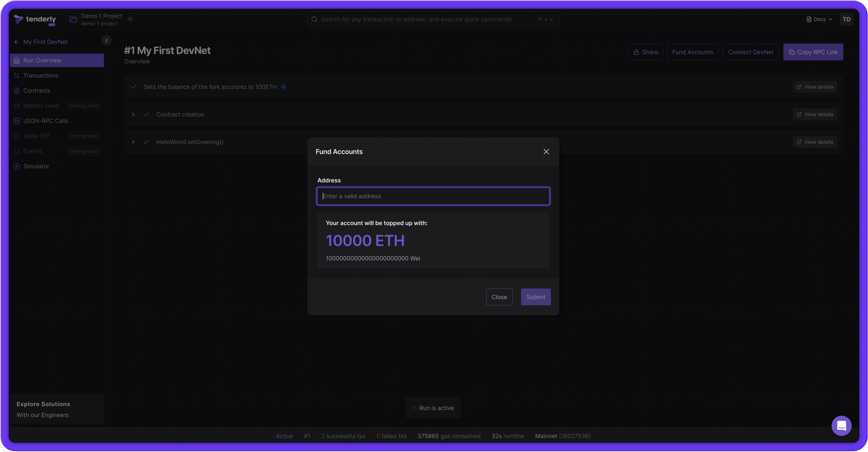Viewport: 868px width, 452px height.
Task: Open the chat support bubble icon
Action: coord(841,425)
